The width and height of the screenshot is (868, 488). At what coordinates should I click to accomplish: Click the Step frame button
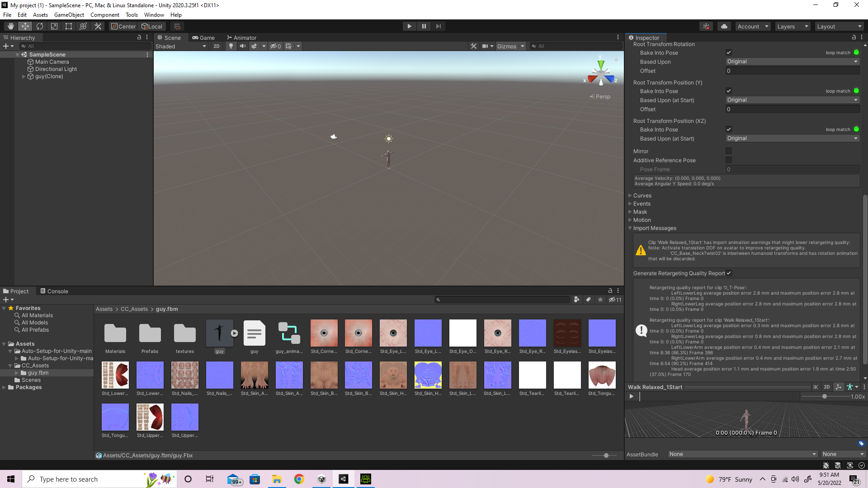438,26
